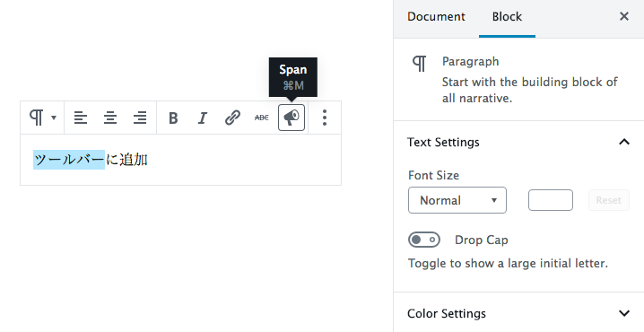Screen dimensions: 644x332
Task: Close the settings sidebar
Action: pos(624,16)
